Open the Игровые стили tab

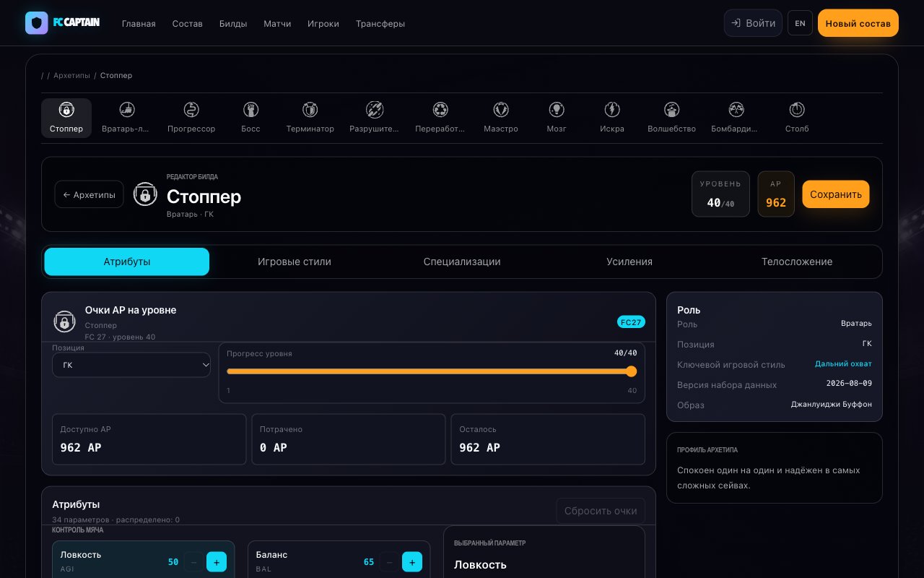(x=295, y=262)
